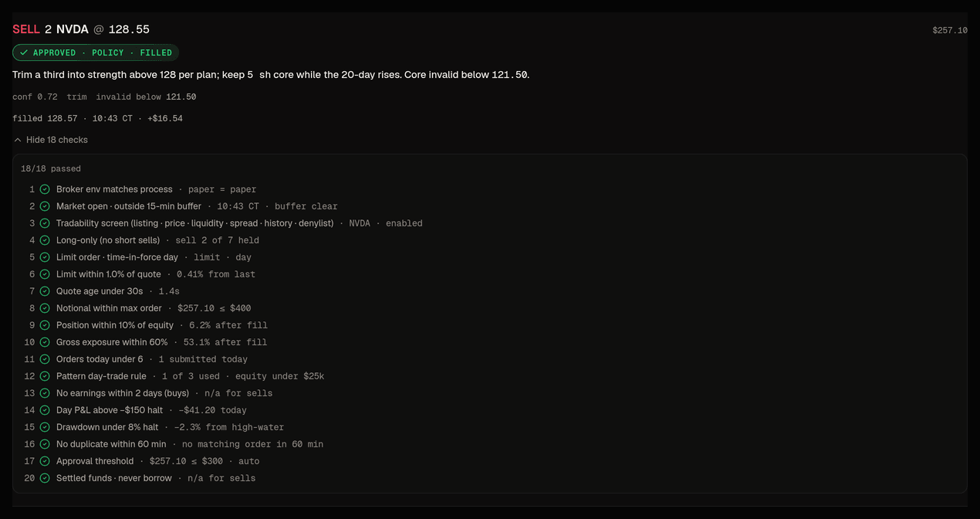Click the NVDA · enabled detail
The height and width of the screenshot is (519, 980).
pos(386,223)
